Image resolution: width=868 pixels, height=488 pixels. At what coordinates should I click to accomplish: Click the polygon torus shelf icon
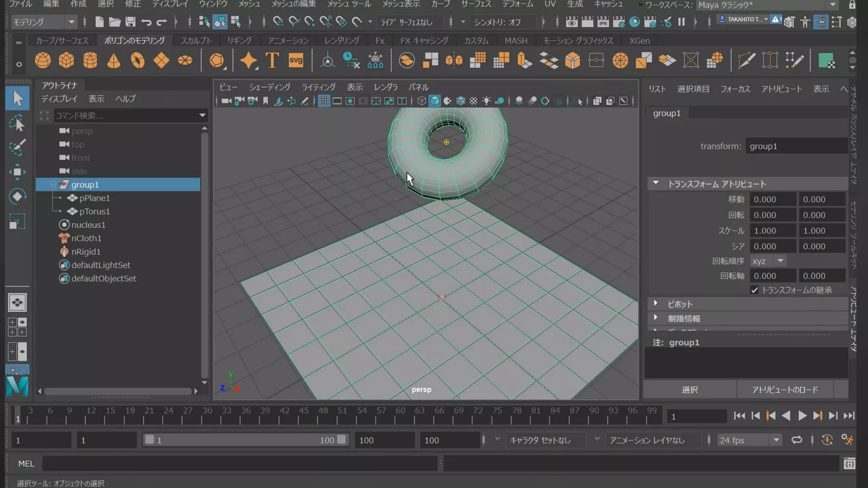point(138,60)
